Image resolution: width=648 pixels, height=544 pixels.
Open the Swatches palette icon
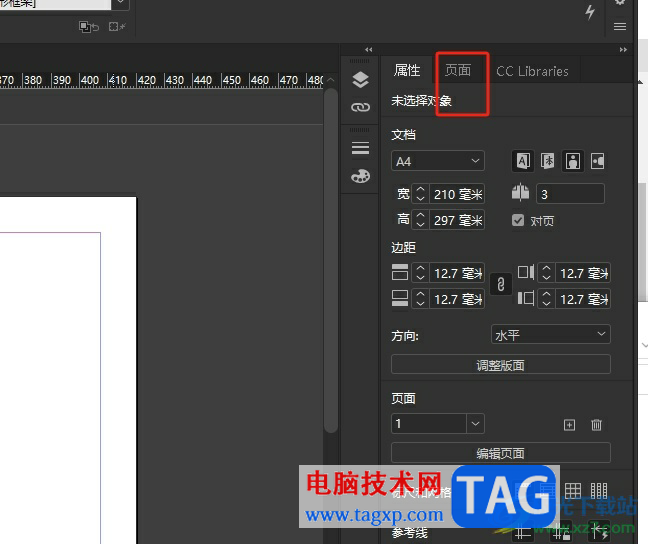[x=360, y=176]
